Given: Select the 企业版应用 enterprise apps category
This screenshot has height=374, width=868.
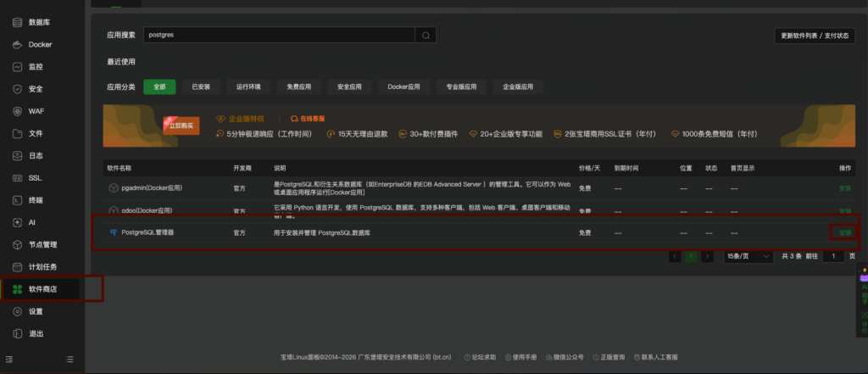Looking at the screenshot, I should point(518,87).
